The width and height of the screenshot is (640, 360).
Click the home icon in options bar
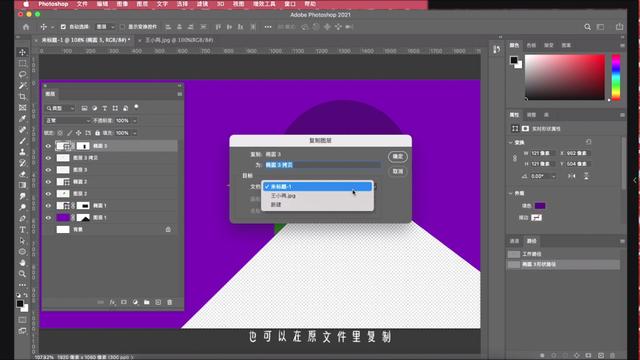pyautogui.click(x=26, y=27)
